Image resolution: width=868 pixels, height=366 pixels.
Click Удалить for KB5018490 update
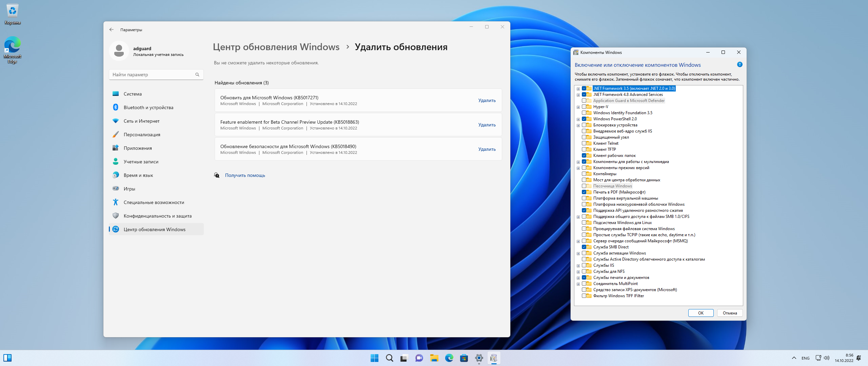[x=487, y=149]
